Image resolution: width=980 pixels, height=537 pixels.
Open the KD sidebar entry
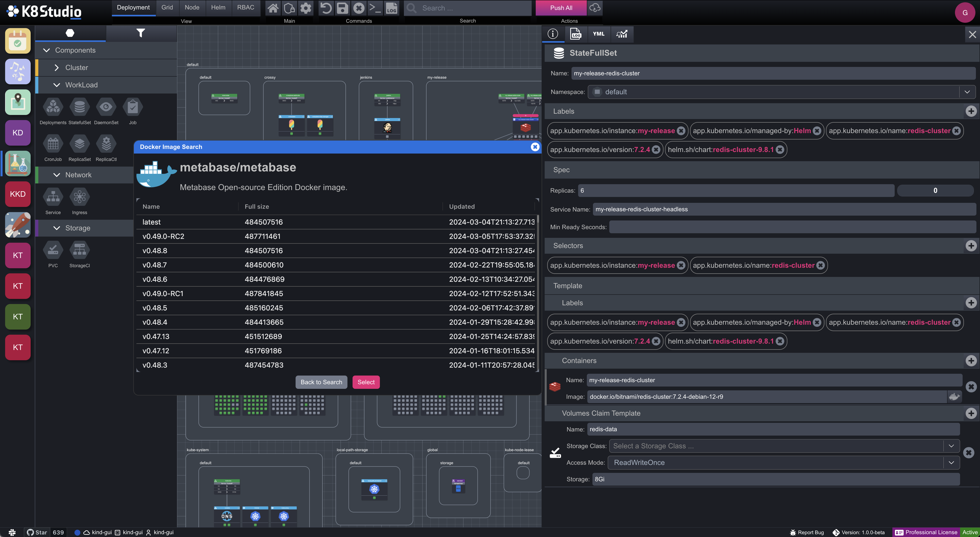[17, 133]
